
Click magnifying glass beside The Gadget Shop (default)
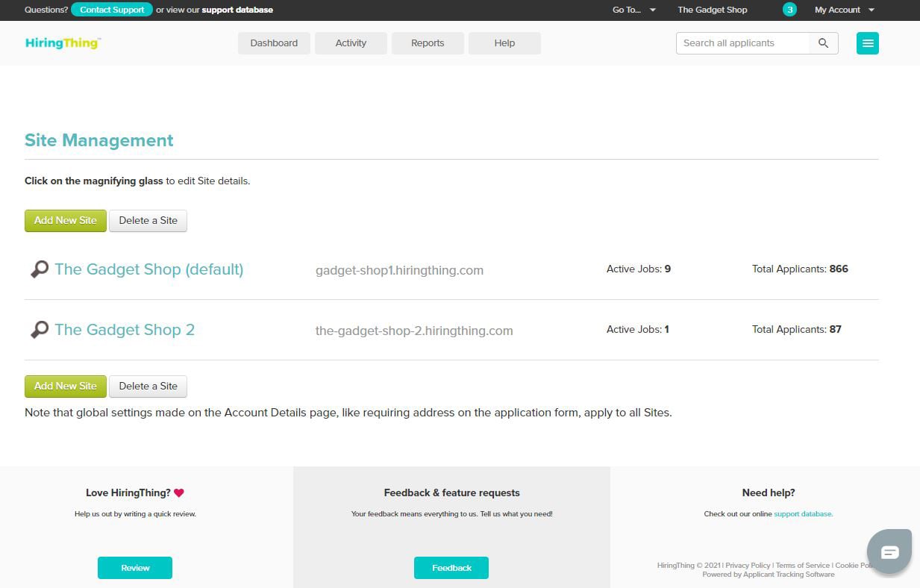[x=40, y=269]
